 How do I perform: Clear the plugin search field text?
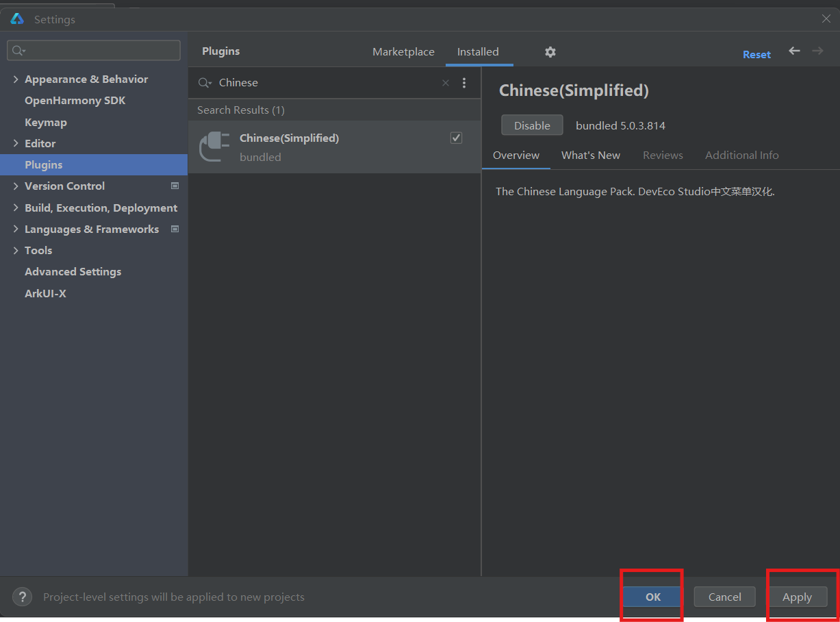[x=446, y=83]
